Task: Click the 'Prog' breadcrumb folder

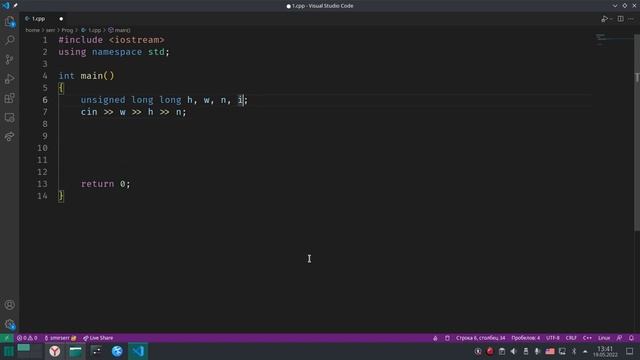Action: [67, 30]
